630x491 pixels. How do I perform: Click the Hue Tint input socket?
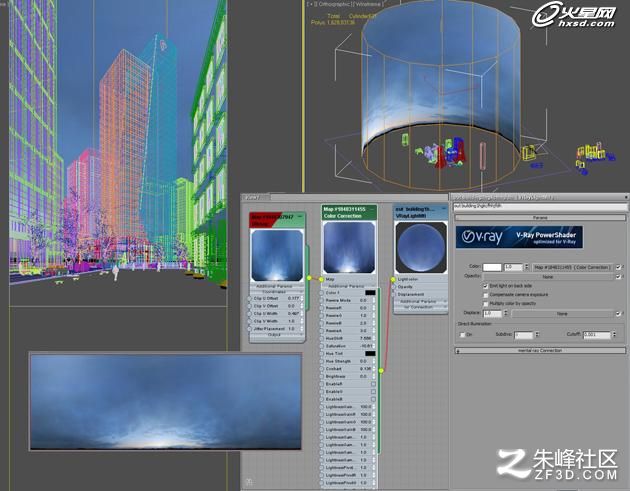321,354
